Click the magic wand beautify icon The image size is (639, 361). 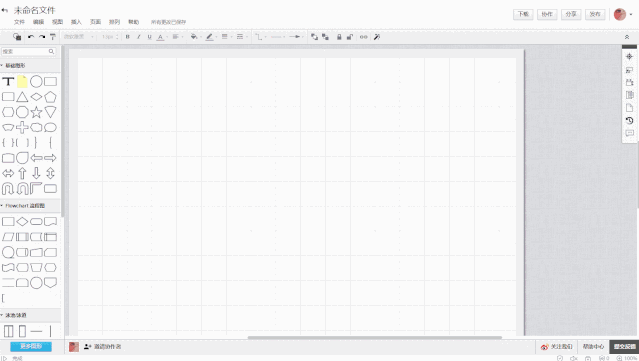click(377, 37)
